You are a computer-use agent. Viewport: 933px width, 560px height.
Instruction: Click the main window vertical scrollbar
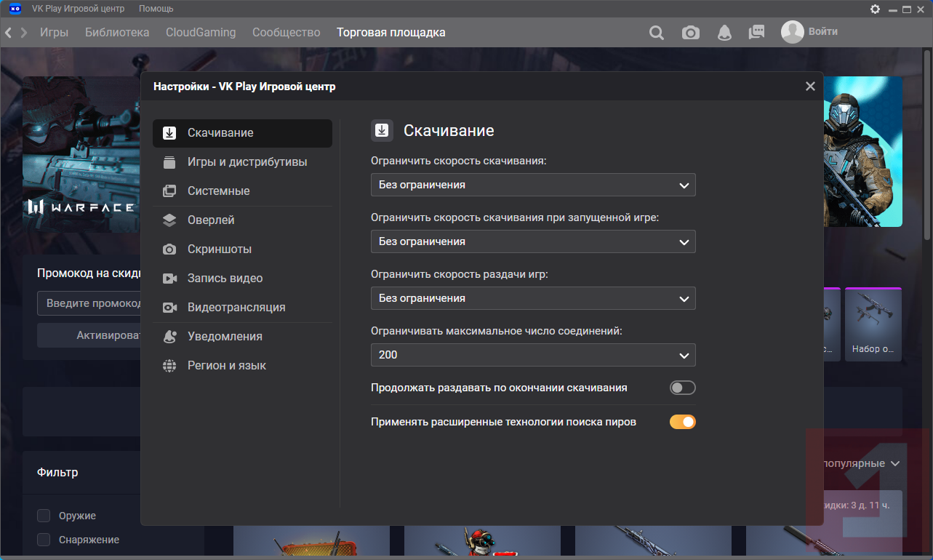(x=928, y=145)
